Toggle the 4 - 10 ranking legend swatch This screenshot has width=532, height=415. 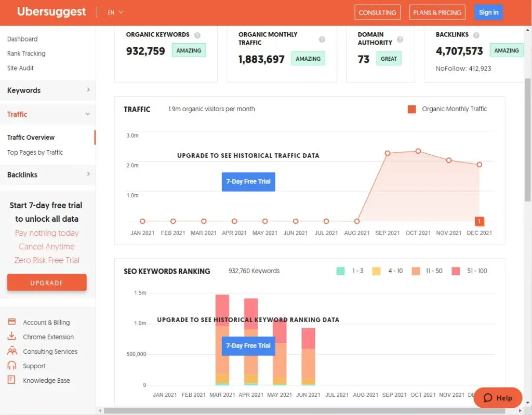click(x=376, y=271)
